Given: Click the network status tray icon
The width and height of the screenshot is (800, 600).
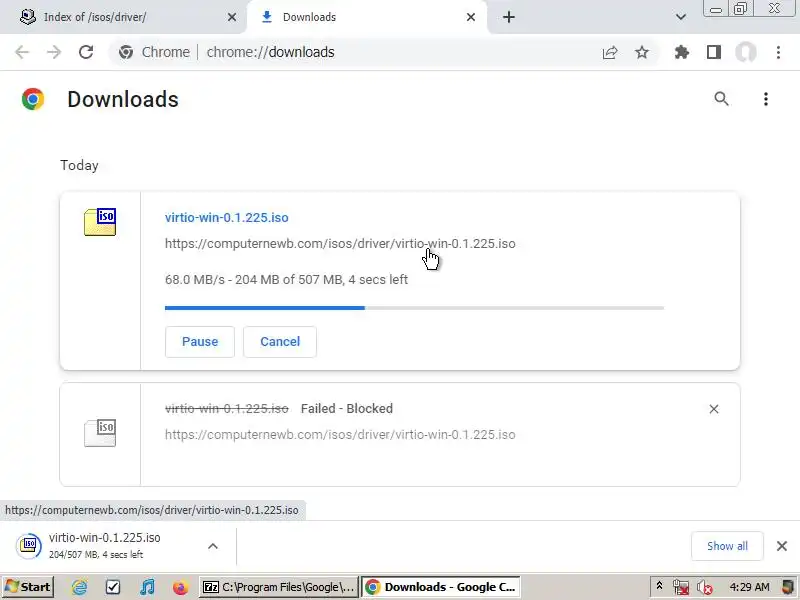Looking at the screenshot, I should (x=681, y=587).
